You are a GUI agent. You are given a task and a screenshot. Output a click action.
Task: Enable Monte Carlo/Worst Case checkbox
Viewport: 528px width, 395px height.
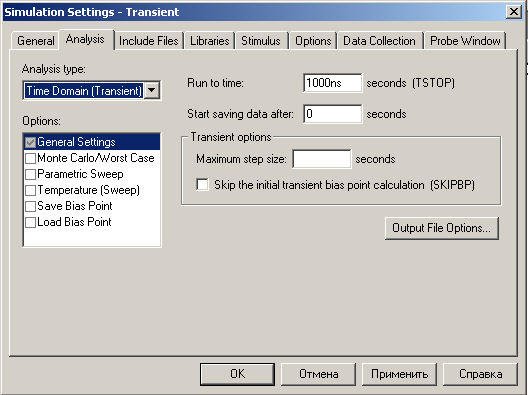pos(30,158)
